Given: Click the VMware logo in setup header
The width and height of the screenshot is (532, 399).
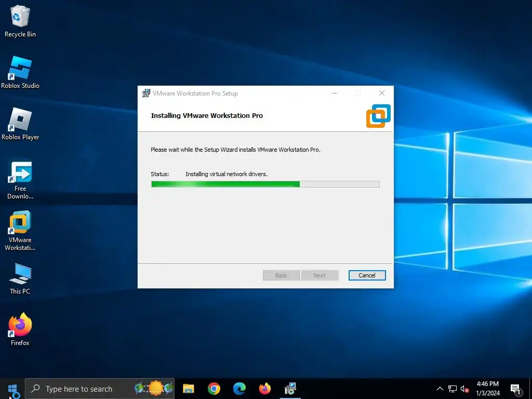Looking at the screenshot, I should [x=378, y=116].
